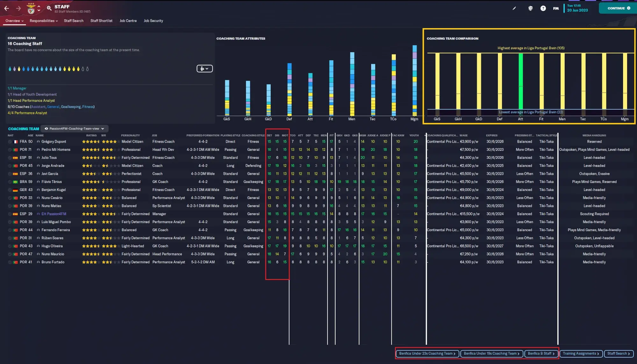Open the Staff Search tab
Screen dimensions: 637x364
(74, 21)
